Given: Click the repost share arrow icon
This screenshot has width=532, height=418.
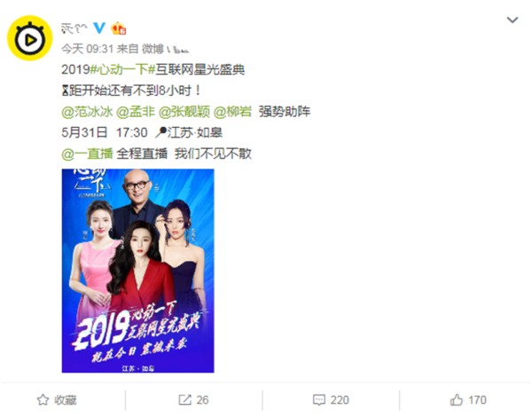Looking at the screenshot, I should (184, 399).
